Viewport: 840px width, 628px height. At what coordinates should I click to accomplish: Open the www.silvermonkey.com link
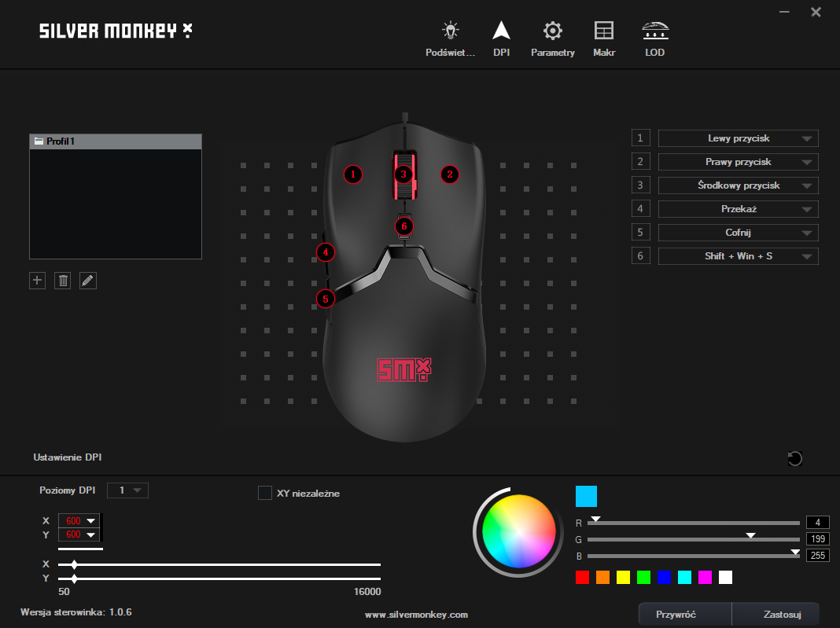coord(416,615)
